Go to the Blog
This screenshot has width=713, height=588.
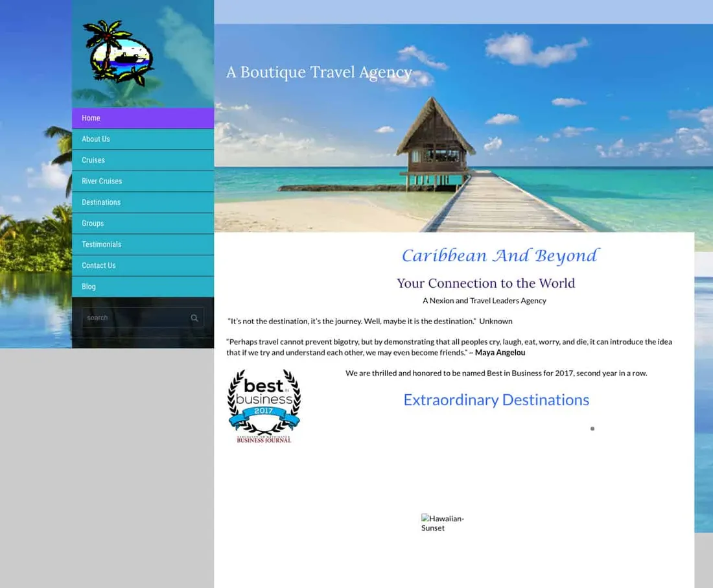(x=143, y=287)
